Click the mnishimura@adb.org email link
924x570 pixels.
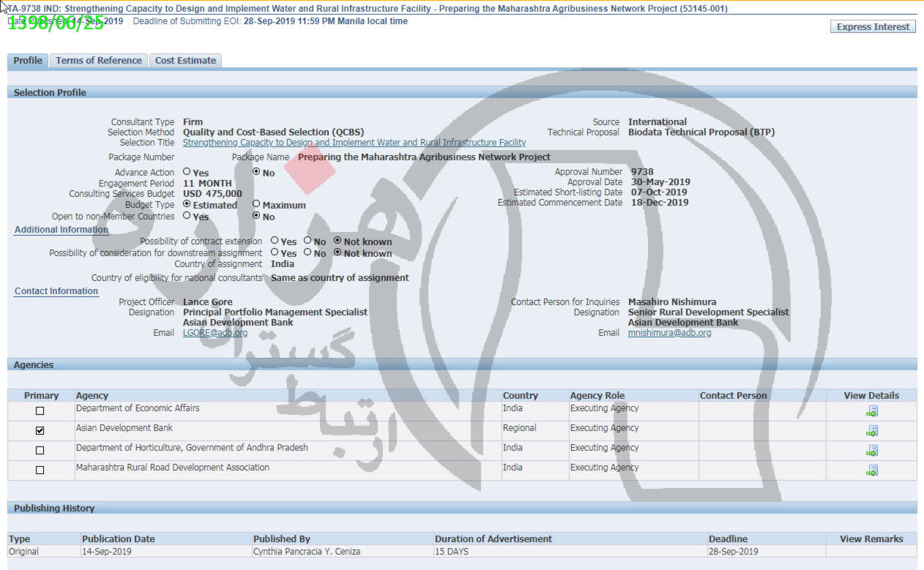[669, 333]
